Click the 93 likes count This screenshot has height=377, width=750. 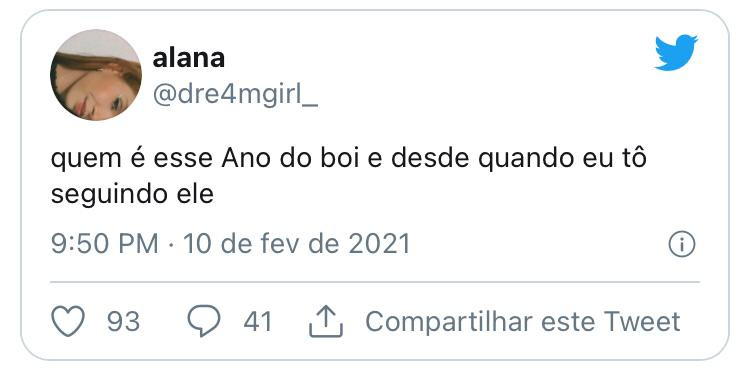pos(123,322)
